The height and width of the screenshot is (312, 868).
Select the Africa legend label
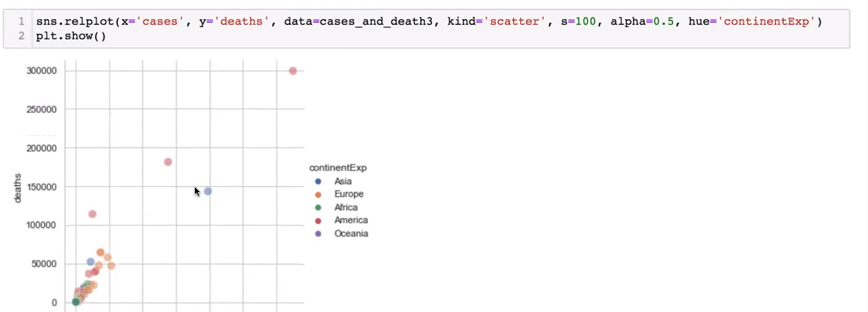[346, 207]
